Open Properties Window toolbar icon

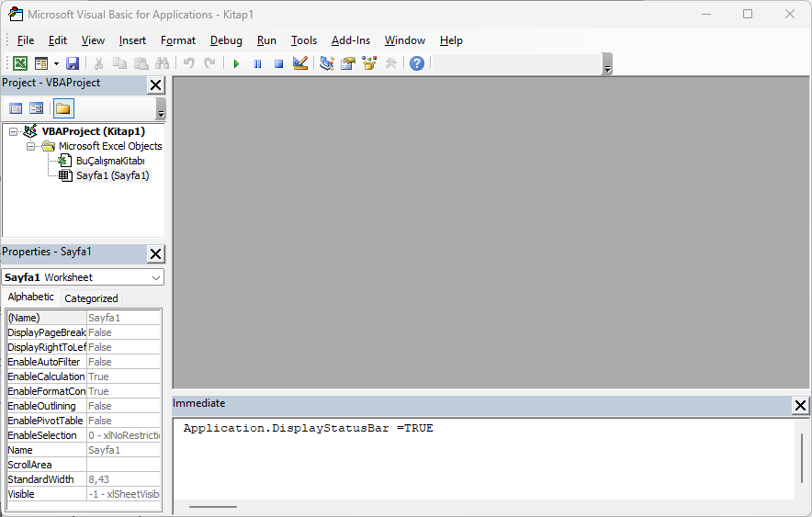348,63
